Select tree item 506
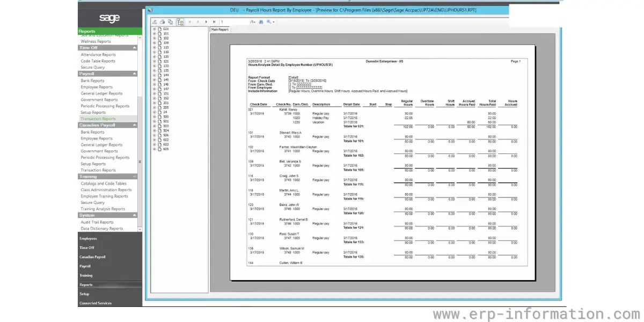Image resolution: width=644 pixels, height=322 pixels. pyautogui.click(x=166, y=135)
